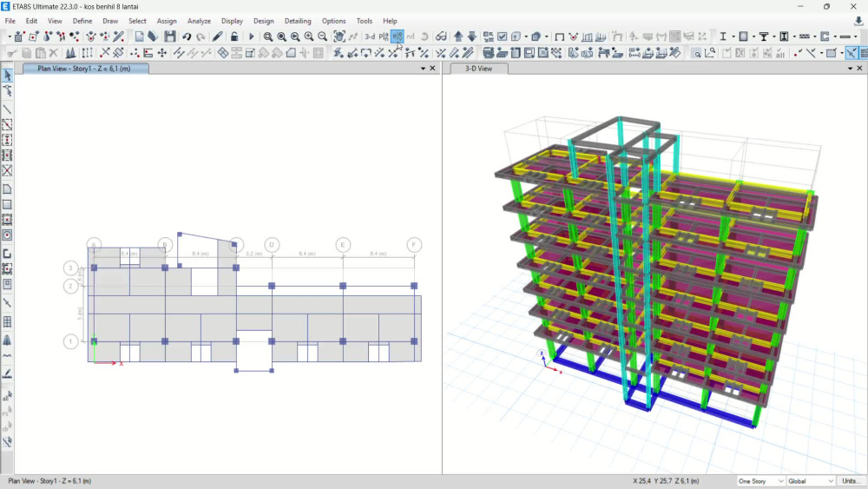This screenshot has height=489, width=868.
Task: Click the Move Joints/Frames/Shells icon
Action: [162, 53]
